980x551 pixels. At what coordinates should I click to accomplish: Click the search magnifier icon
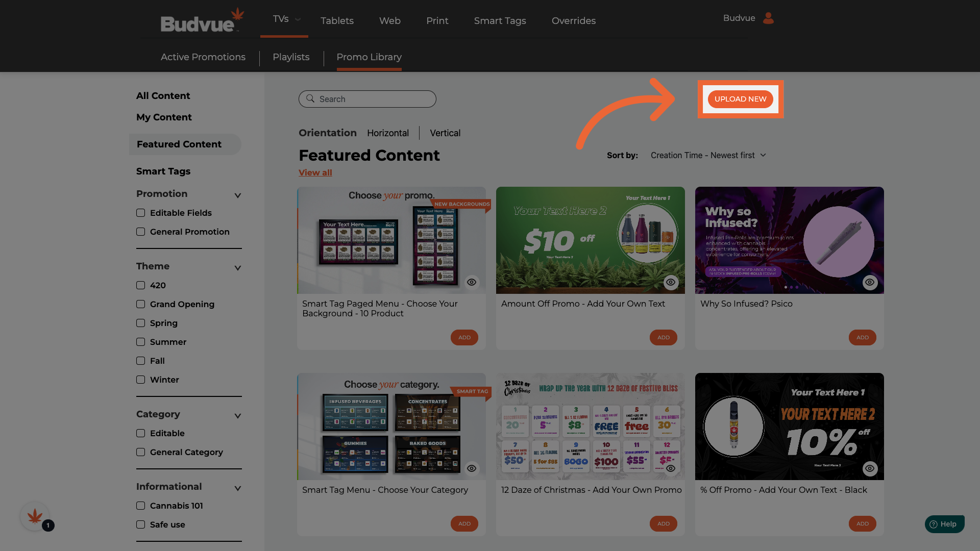pyautogui.click(x=310, y=98)
